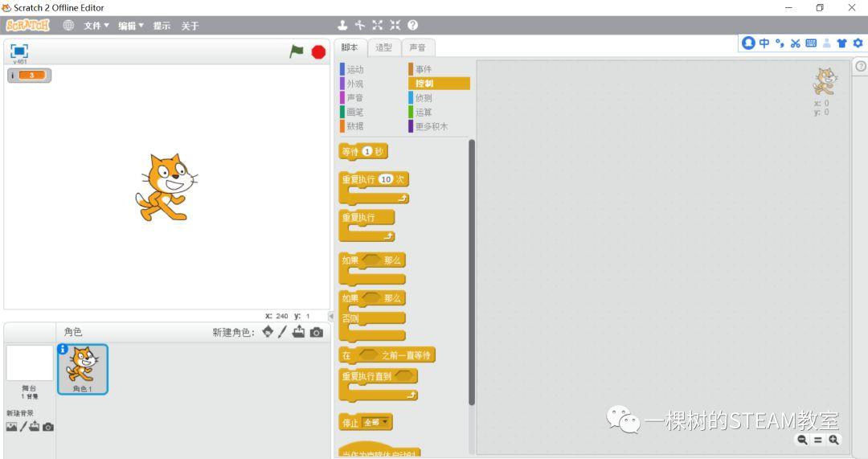The image size is (868, 459).
Task: Select the Delete scissors tool
Action: (x=360, y=25)
